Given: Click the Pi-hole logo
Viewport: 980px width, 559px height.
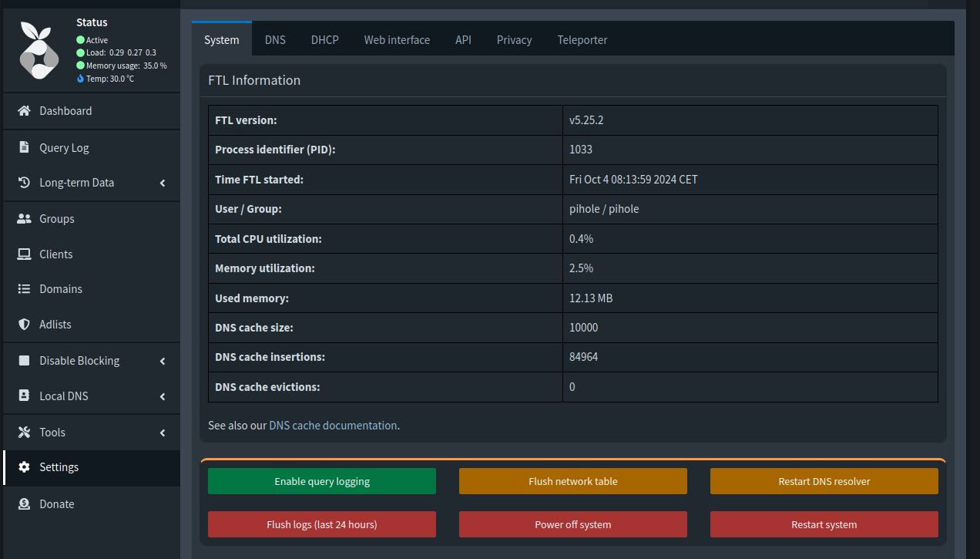Looking at the screenshot, I should click(x=39, y=51).
